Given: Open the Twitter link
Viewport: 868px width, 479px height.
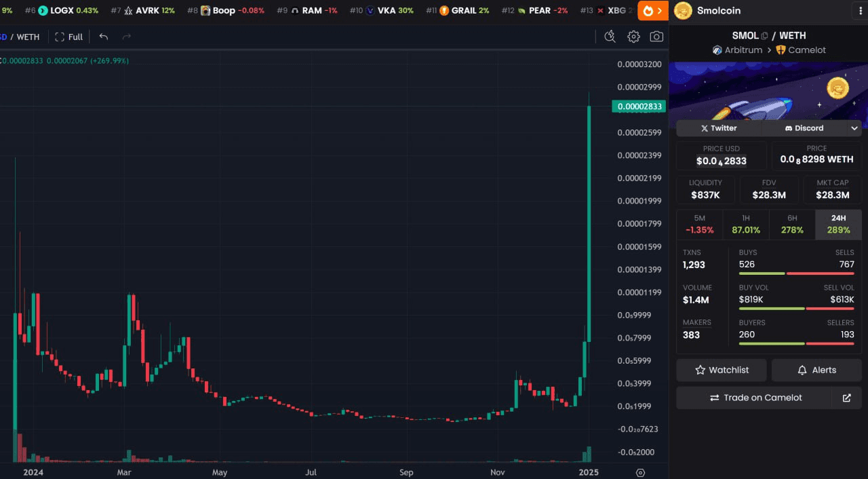Looking at the screenshot, I should pos(719,128).
